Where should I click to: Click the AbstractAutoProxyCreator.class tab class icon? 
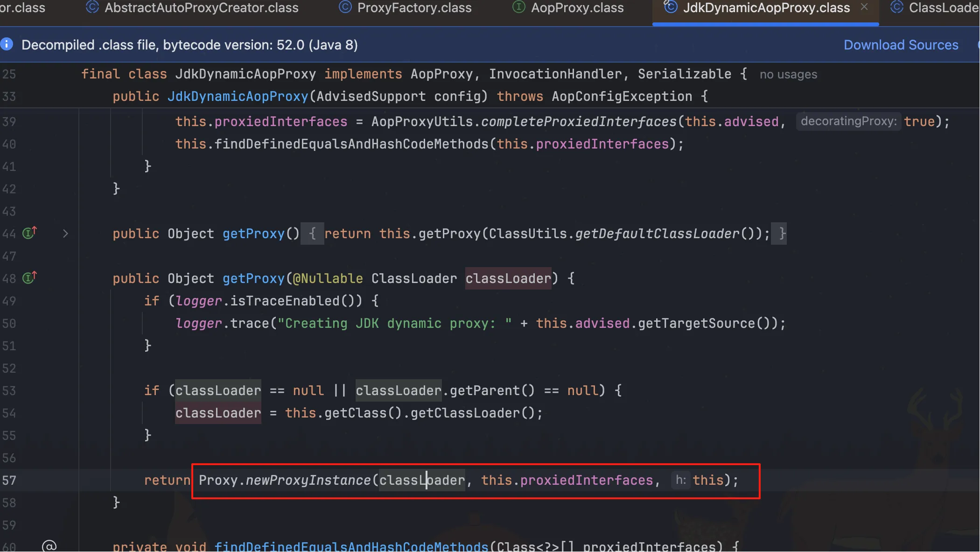click(x=92, y=7)
